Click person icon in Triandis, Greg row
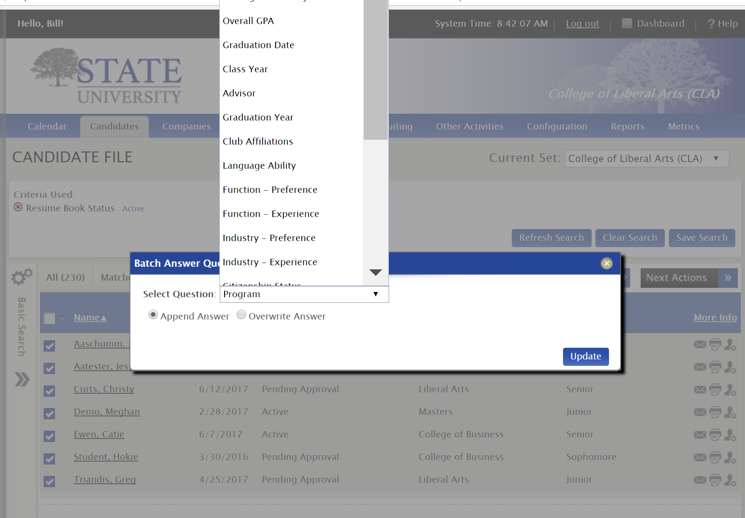The width and height of the screenshot is (745, 518). (x=730, y=480)
